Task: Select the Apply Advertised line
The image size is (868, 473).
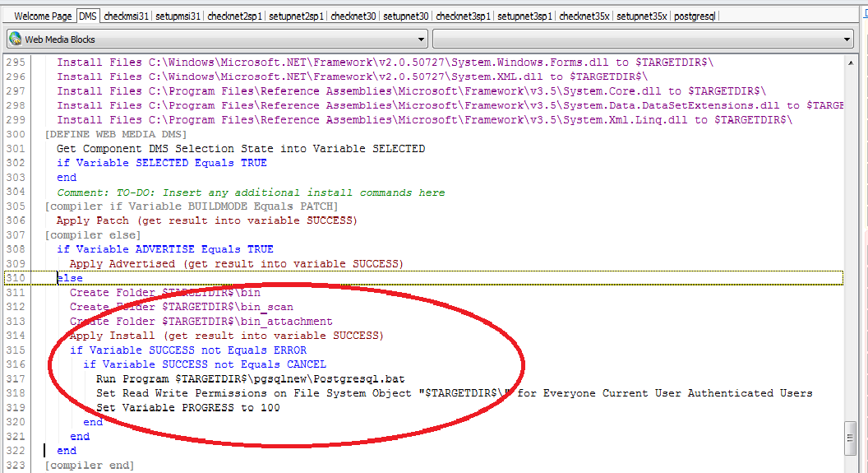Action: pyautogui.click(x=237, y=263)
